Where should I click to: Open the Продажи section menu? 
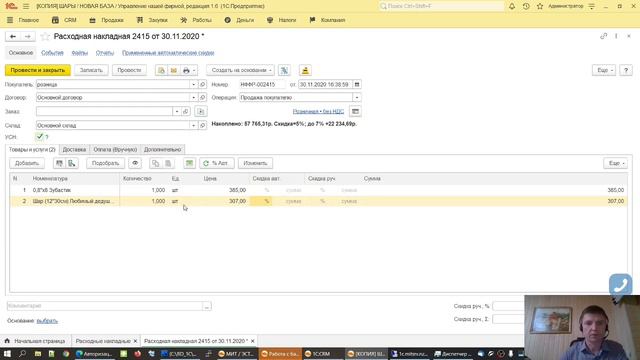click(x=107, y=20)
